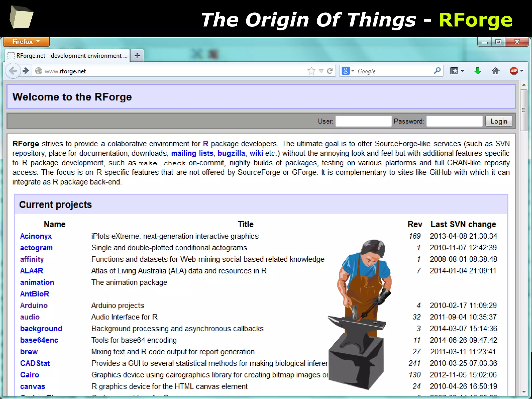Open the base64enc project link
This screenshot has width=532, height=399.
point(39,340)
